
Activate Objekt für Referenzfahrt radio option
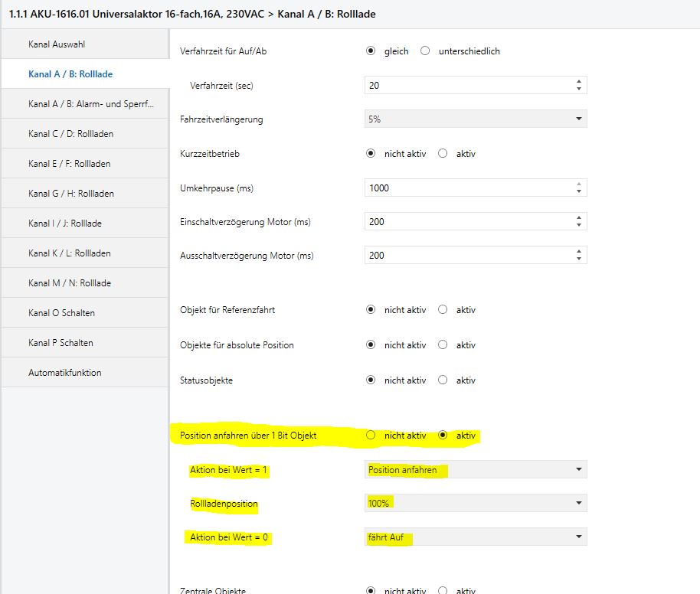pyautogui.click(x=443, y=310)
